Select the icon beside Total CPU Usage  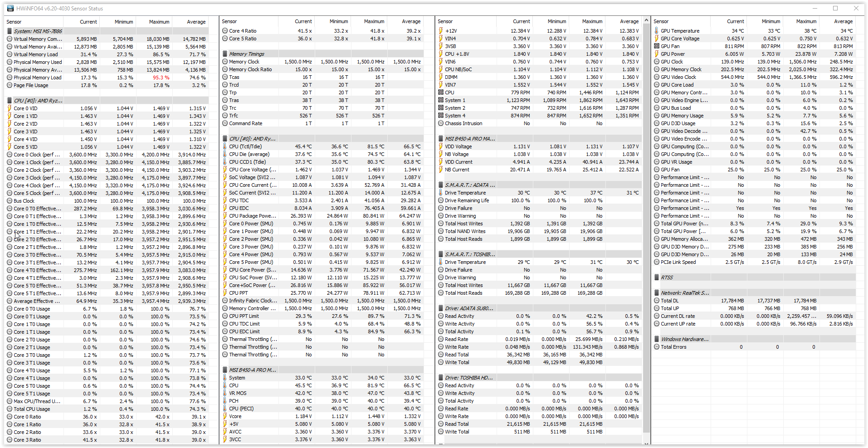point(10,409)
